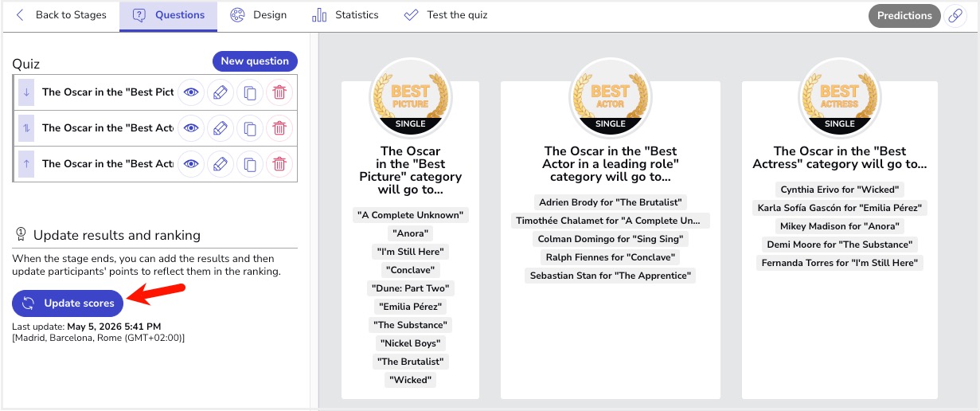Click the Best Actor card question title
This screenshot has width=980, height=411.
pos(611,163)
